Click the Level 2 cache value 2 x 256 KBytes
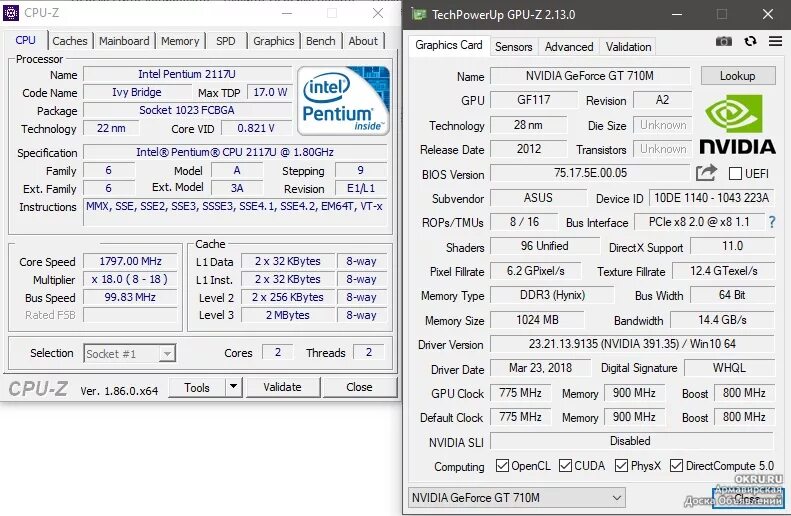This screenshot has width=791, height=516. pos(288,297)
